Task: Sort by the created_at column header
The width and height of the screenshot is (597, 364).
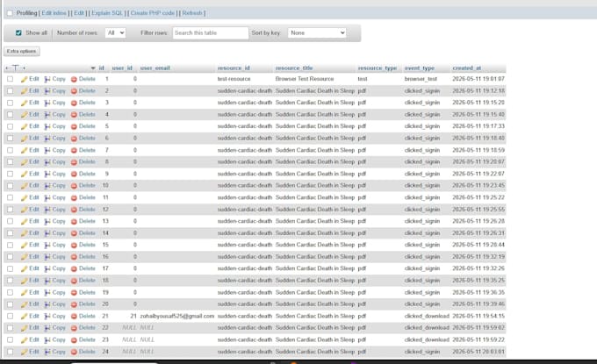Action: [x=467, y=68]
